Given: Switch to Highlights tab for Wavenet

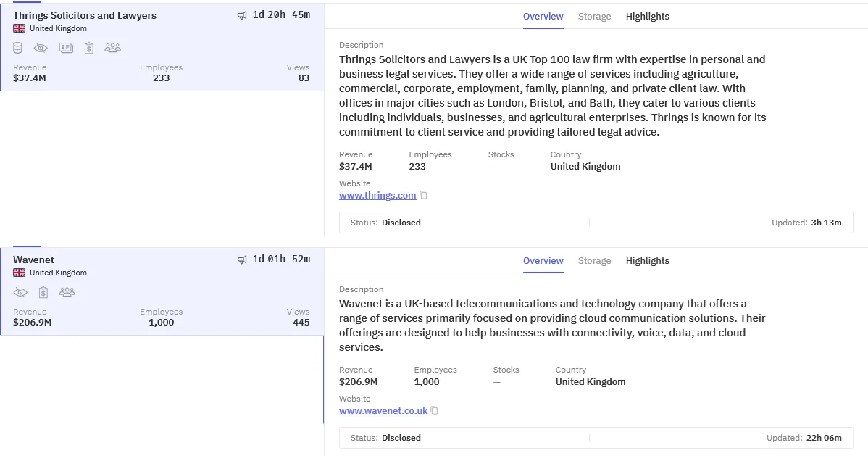Looking at the screenshot, I should click(647, 260).
